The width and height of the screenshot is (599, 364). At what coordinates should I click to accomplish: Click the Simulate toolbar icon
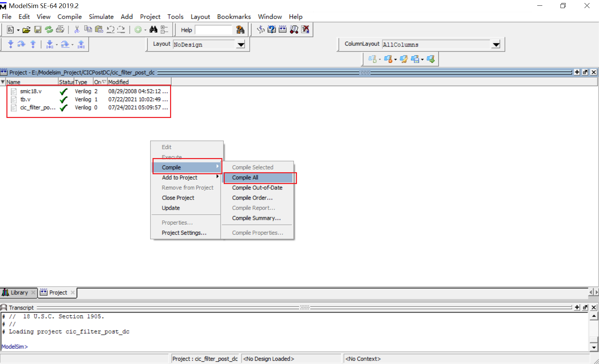tap(283, 29)
